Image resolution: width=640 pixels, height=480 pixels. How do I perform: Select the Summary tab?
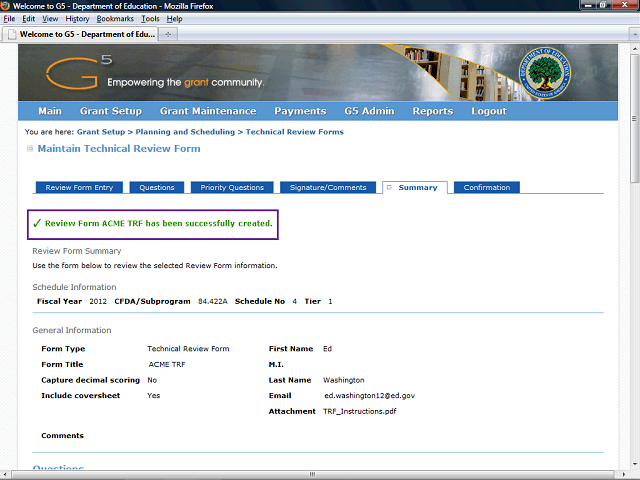tap(415, 187)
